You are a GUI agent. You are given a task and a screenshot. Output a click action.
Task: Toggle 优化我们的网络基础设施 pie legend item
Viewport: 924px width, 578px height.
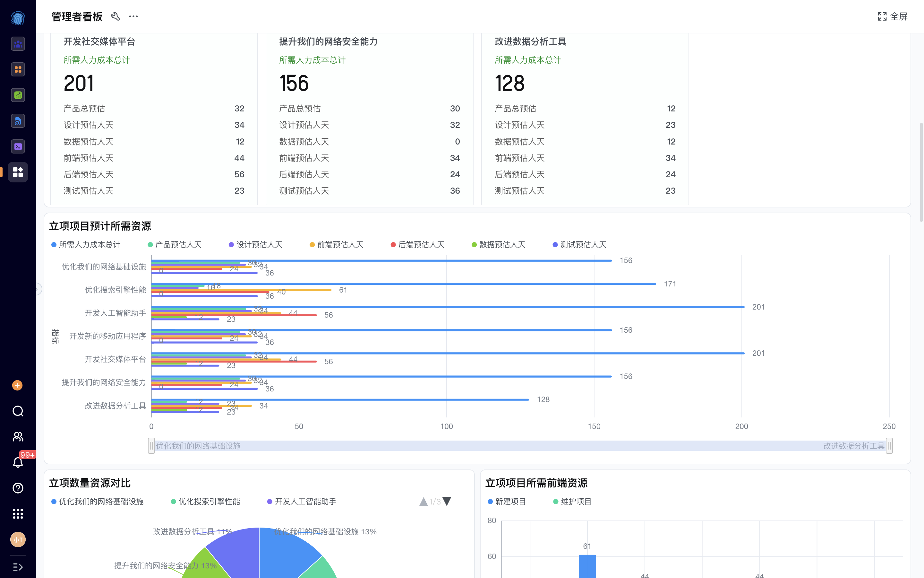click(97, 502)
